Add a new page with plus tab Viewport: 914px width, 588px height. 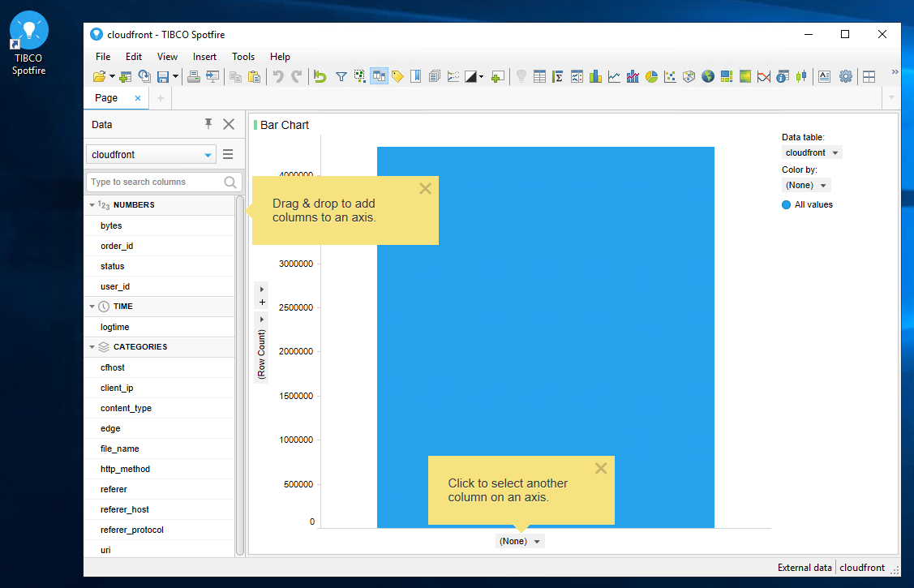[x=161, y=98]
